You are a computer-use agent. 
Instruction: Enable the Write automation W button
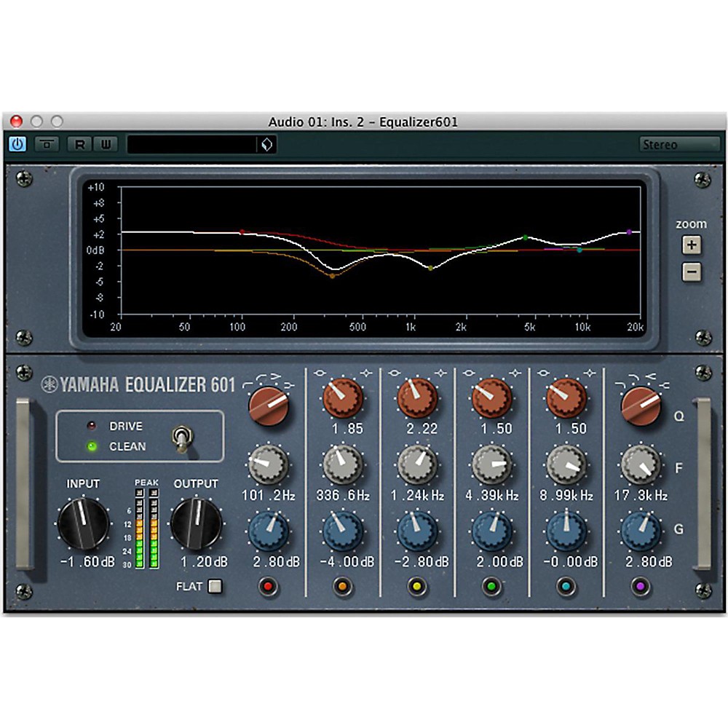click(x=106, y=144)
